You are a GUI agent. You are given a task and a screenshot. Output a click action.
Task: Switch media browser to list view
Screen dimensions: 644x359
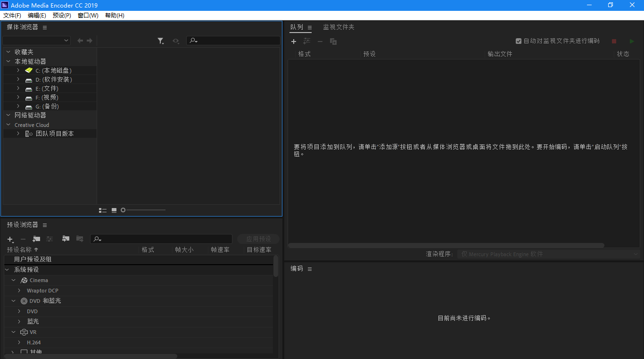click(103, 210)
